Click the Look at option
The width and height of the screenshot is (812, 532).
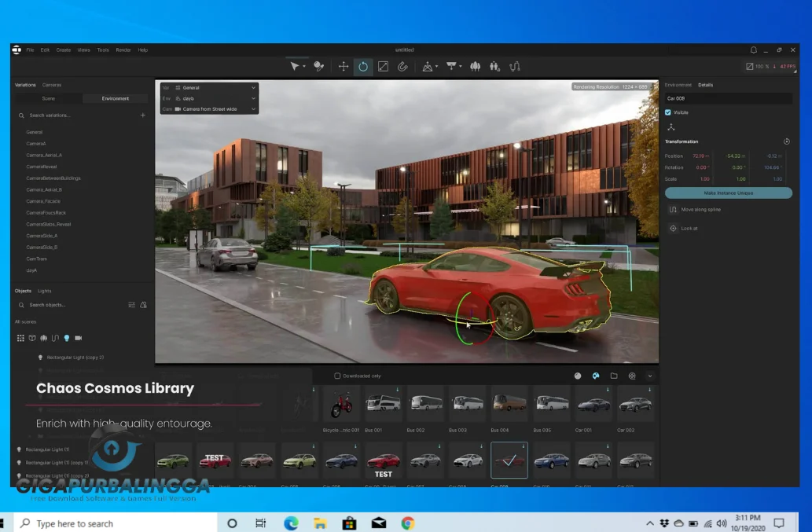point(689,228)
